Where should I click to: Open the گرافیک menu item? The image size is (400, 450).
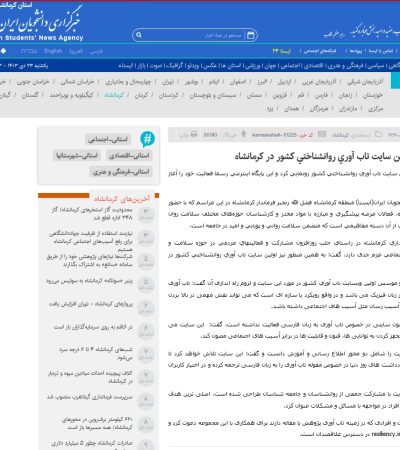(x=174, y=66)
